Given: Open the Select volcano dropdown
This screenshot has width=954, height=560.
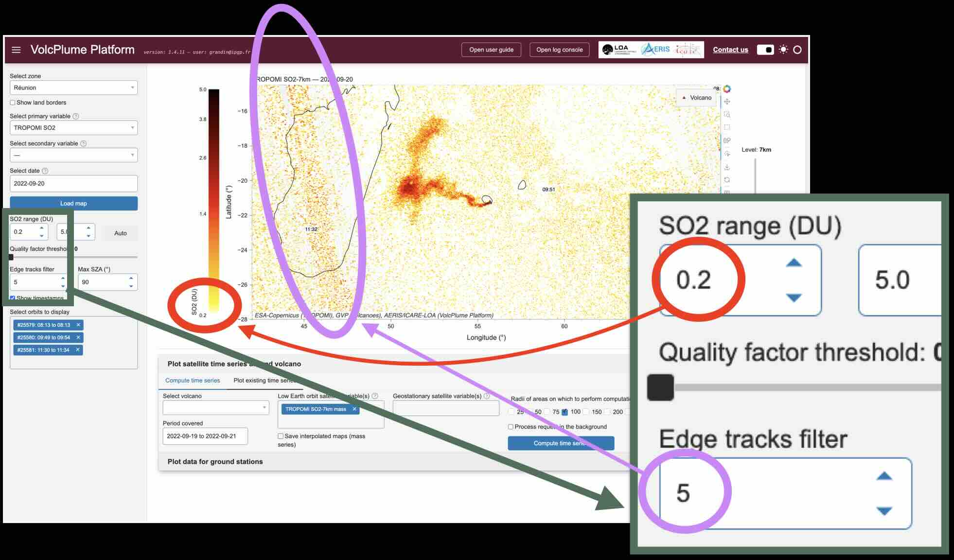Looking at the screenshot, I should pyautogui.click(x=215, y=407).
